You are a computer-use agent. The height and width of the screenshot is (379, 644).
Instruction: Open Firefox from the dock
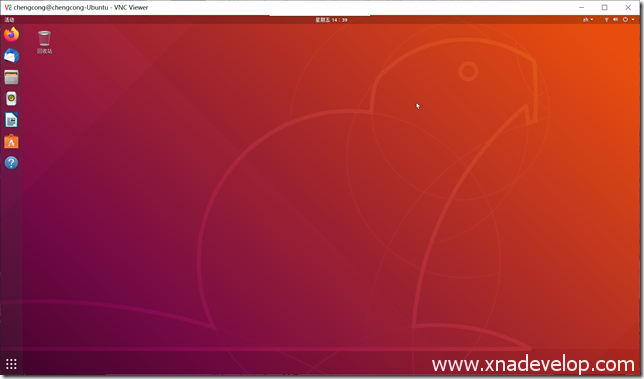[12, 34]
